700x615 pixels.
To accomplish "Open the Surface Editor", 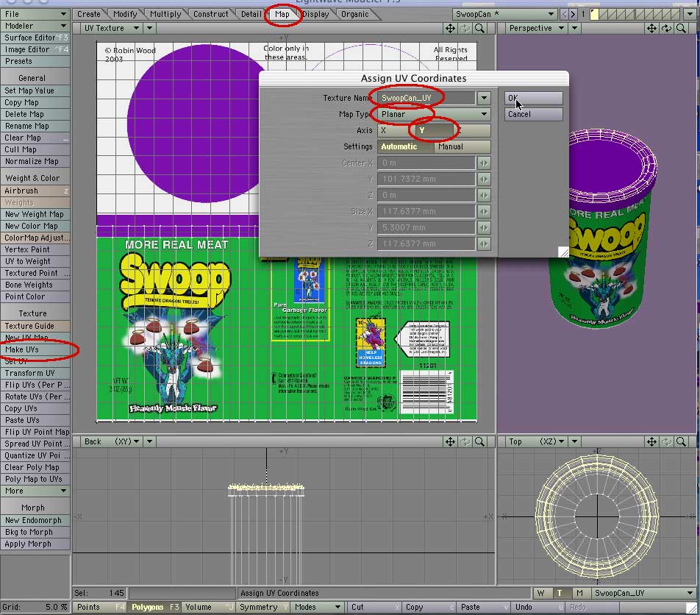I will click(x=35, y=38).
